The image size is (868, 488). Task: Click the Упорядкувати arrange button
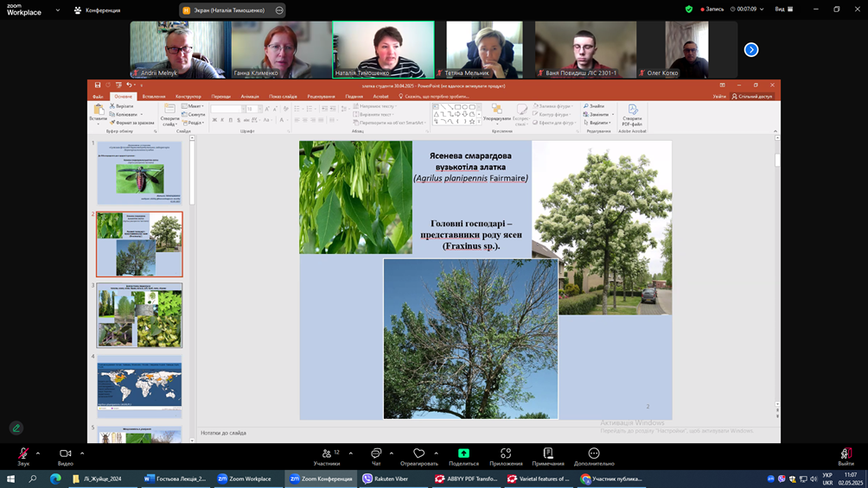coord(496,113)
